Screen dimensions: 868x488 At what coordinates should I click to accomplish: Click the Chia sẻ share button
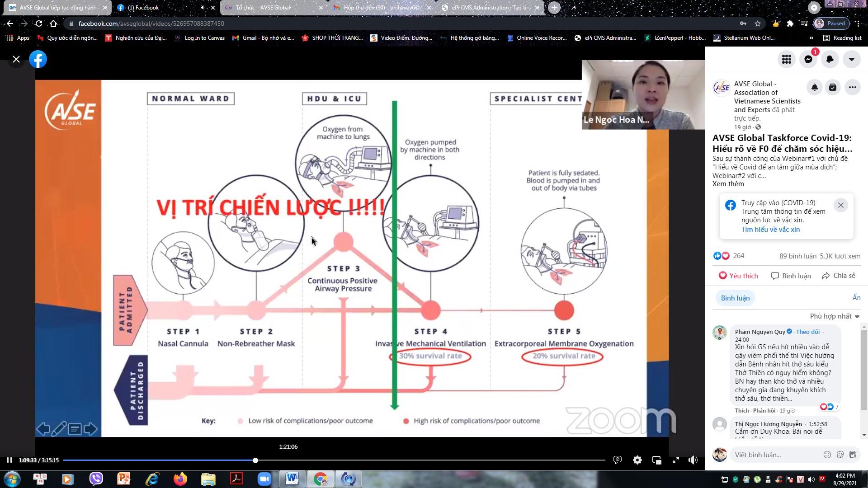pyautogui.click(x=839, y=276)
